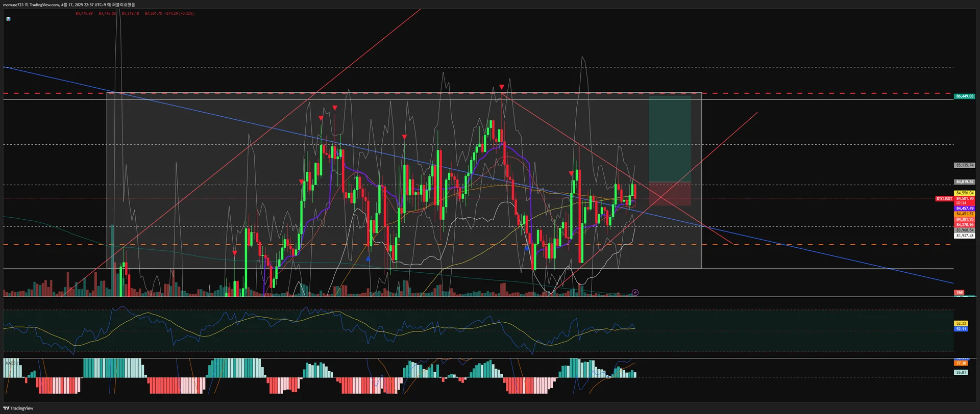Click the momuse723 publish header text
Screen dimensions: 980x414
tap(69, 5)
